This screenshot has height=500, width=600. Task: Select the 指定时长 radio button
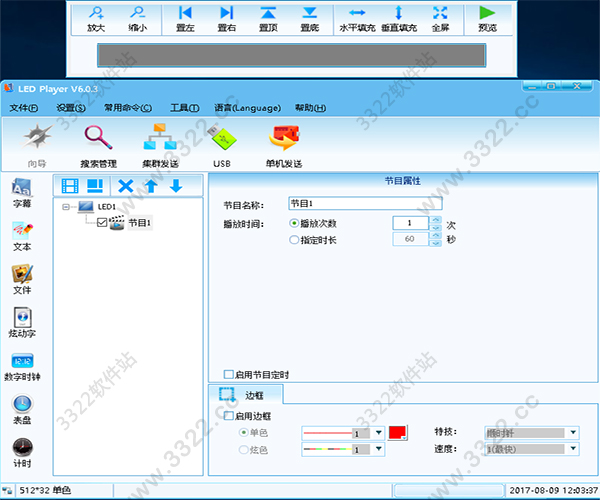[294, 240]
